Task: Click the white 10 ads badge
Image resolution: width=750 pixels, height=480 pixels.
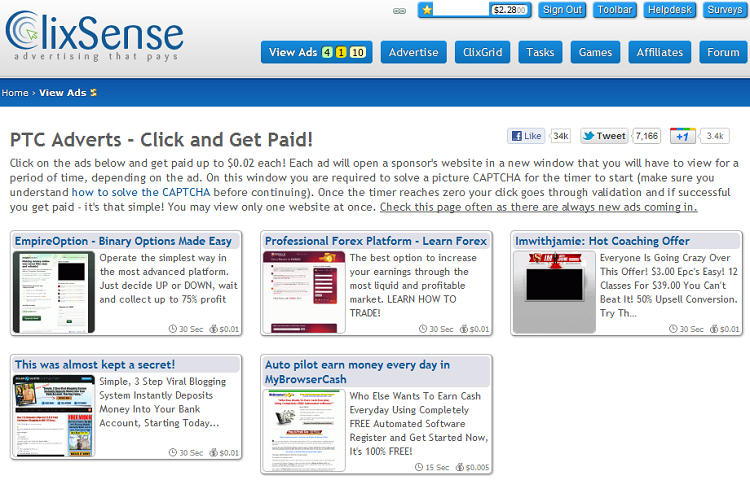Action: click(x=358, y=52)
